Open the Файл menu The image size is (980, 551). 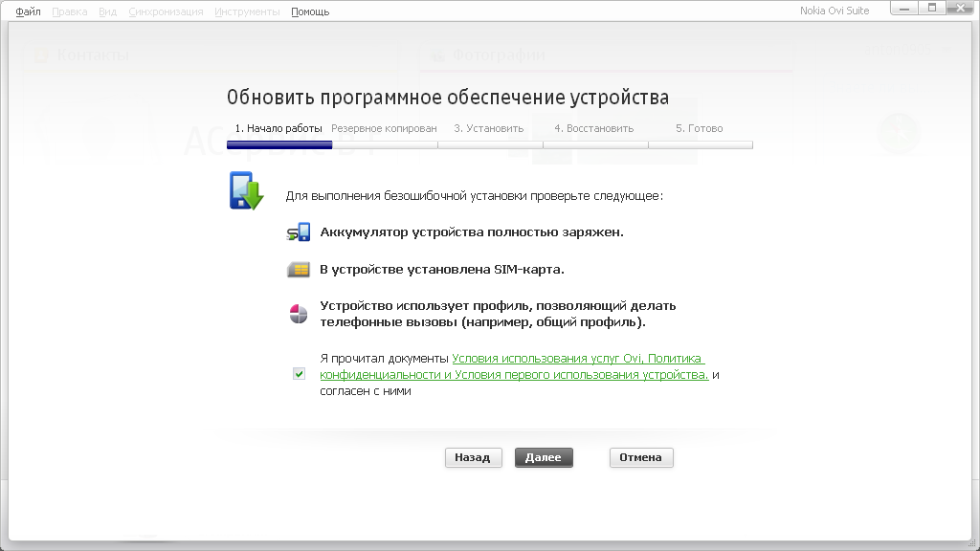click(28, 11)
